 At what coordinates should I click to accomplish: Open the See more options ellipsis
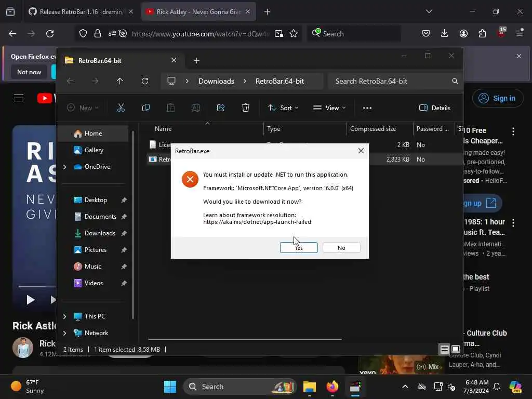pyautogui.click(x=367, y=108)
